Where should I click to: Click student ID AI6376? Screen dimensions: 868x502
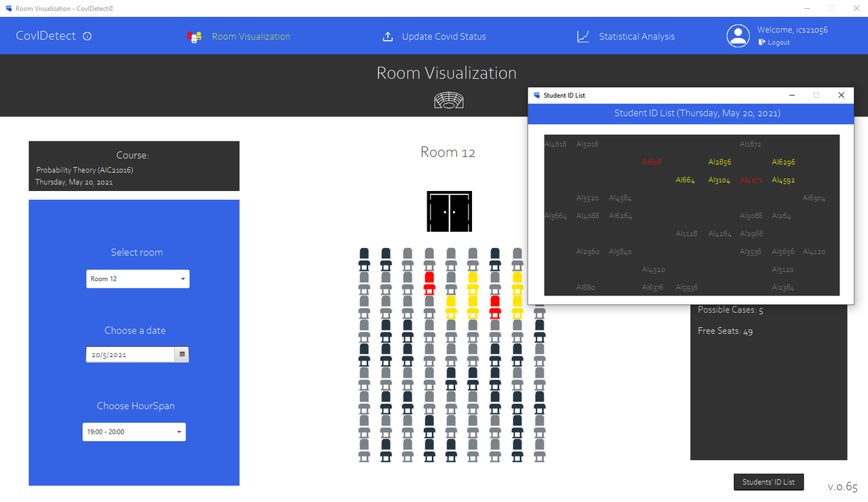pyautogui.click(x=653, y=287)
